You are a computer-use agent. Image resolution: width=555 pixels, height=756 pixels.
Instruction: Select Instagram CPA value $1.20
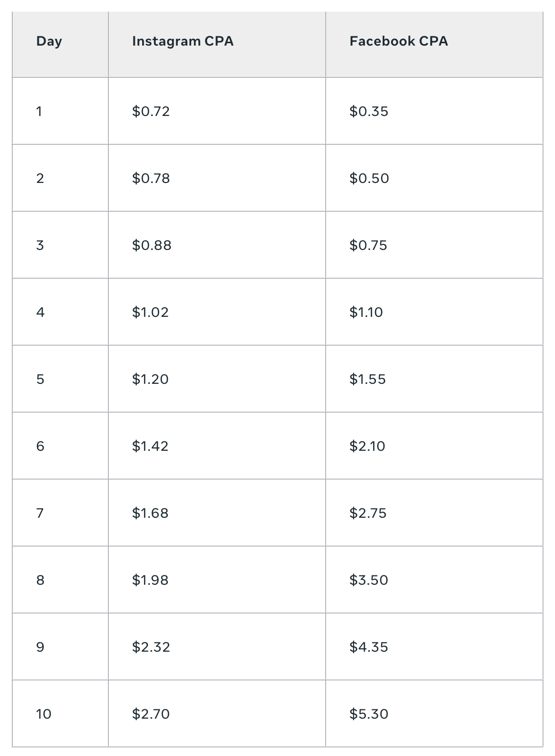tap(150, 379)
